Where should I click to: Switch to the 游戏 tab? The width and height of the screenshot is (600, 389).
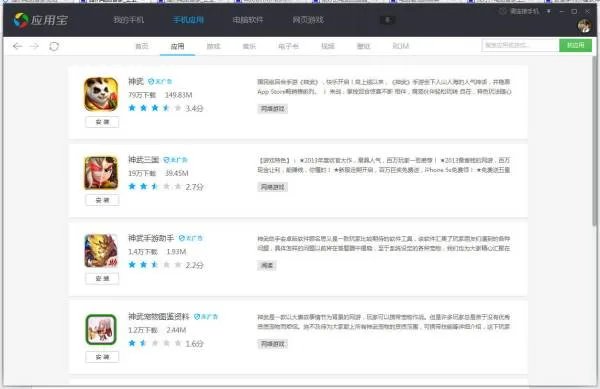[213, 46]
